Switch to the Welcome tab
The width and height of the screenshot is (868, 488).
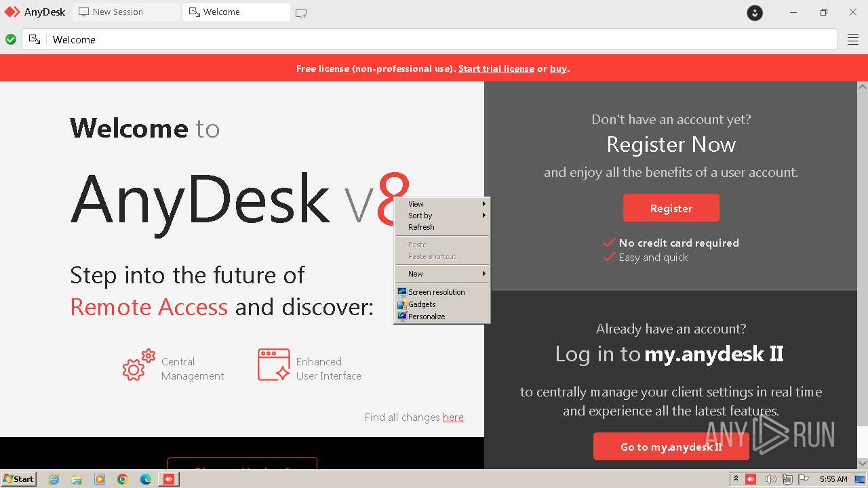coord(236,12)
